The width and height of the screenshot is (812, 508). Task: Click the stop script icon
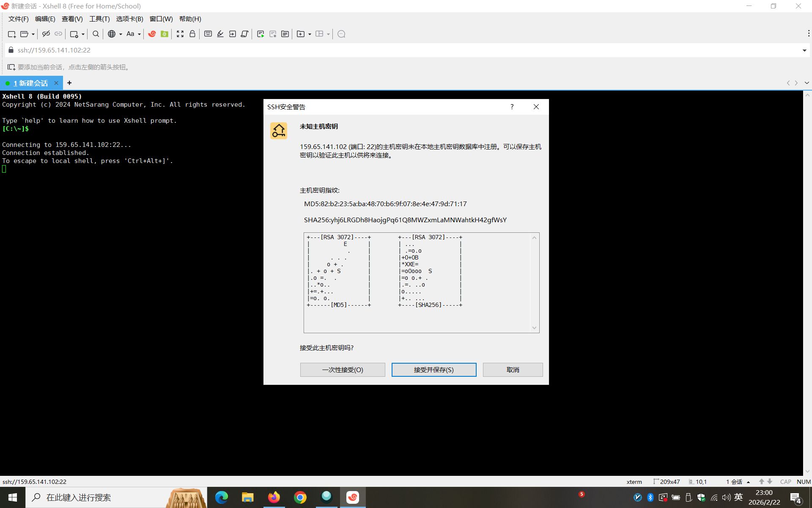point(273,34)
